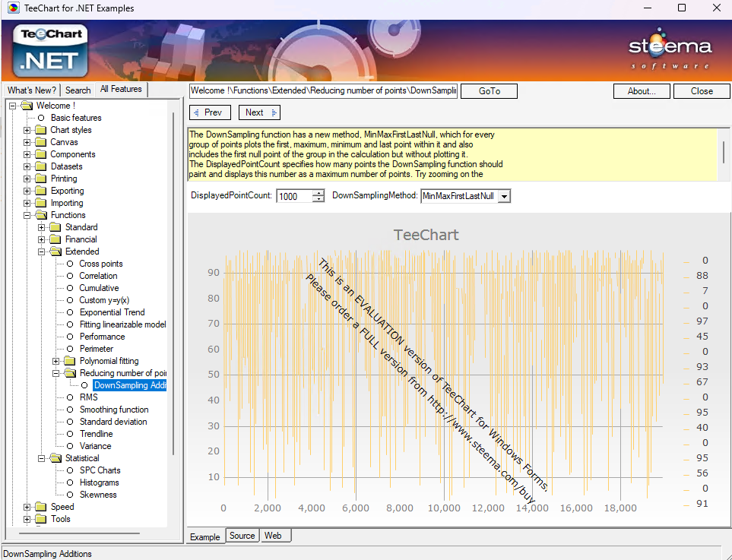Click the Exporting folder icon
This screenshot has width=732, height=560.
tap(41, 191)
